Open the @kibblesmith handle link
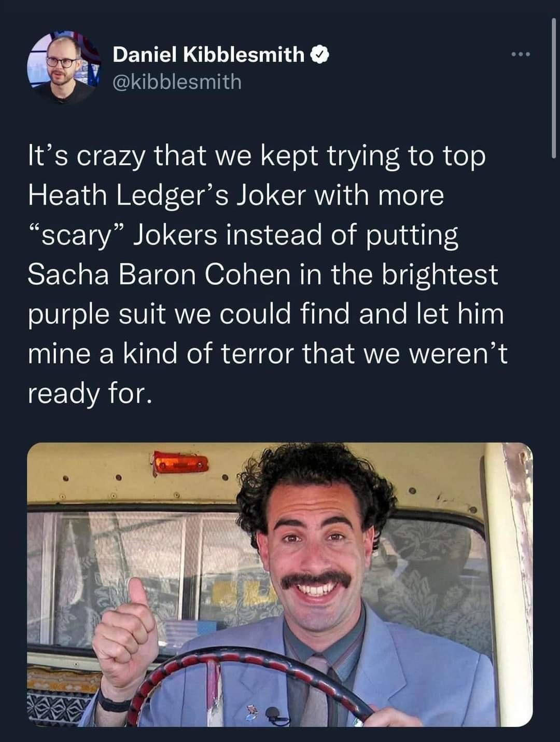 [177, 81]
